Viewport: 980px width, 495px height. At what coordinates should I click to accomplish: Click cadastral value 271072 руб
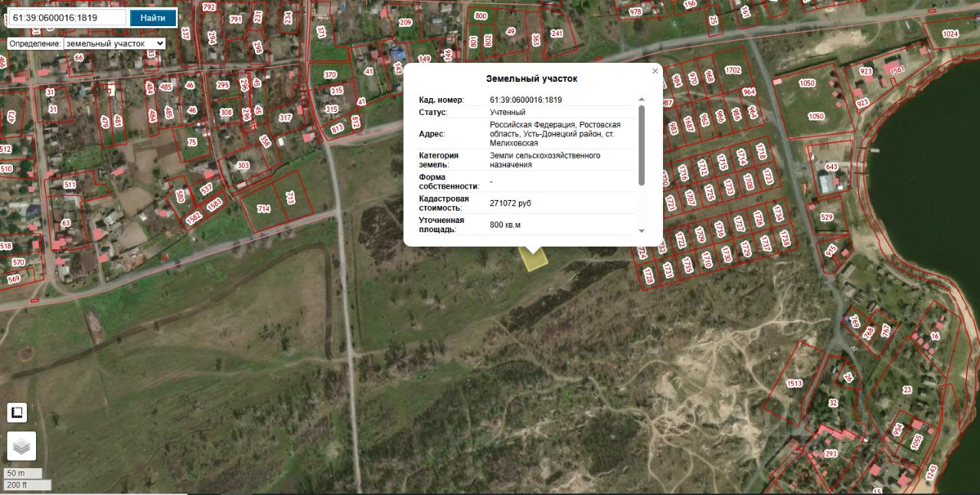click(510, 203)
